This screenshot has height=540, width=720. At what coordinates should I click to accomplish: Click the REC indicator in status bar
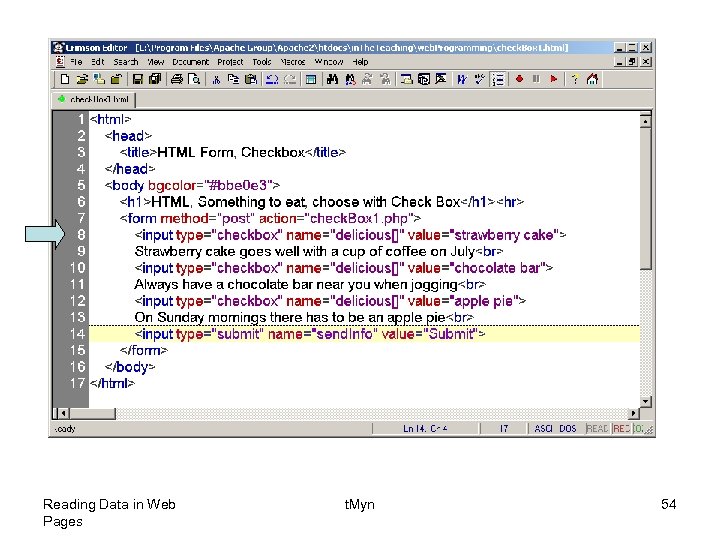coord(621,428)
